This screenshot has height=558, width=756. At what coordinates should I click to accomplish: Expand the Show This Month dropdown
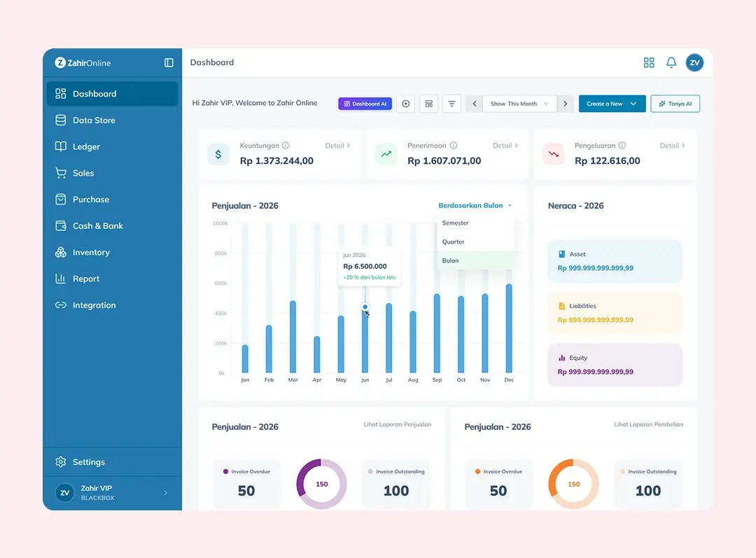pos(519,104)
